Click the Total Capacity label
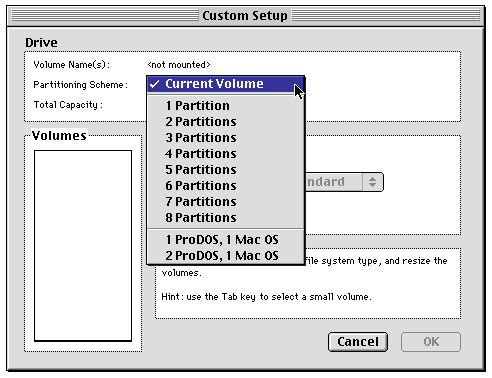 click(x=68, y=105)
